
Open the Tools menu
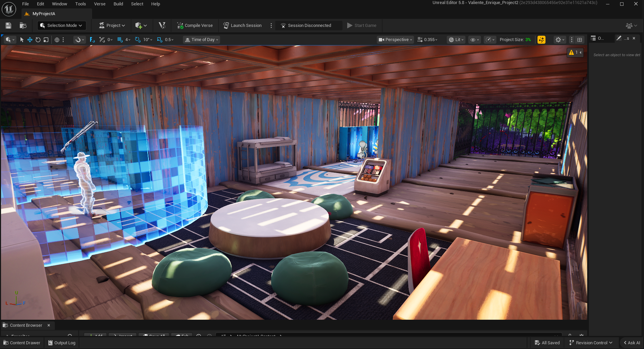[80, 4]
